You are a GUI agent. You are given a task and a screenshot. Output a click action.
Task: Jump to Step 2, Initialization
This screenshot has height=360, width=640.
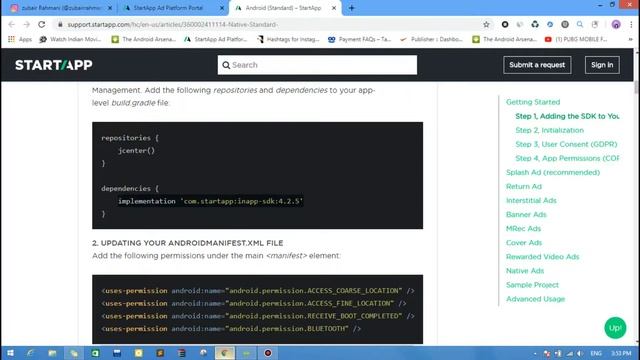(x=549, y=130)
